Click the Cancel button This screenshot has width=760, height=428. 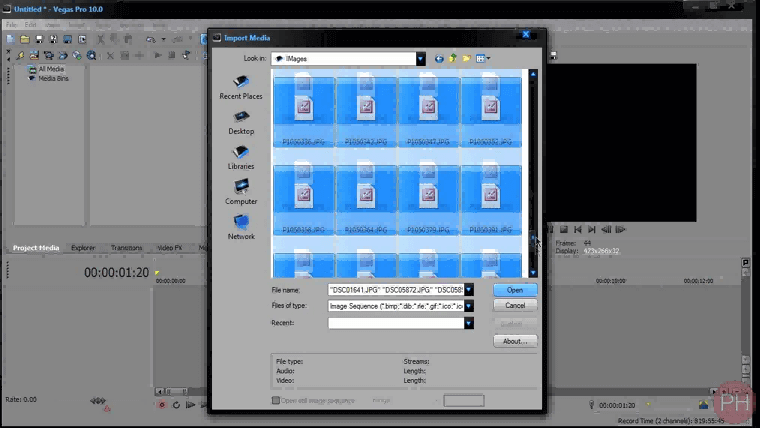pyautogui.click(x=515, y=305)
